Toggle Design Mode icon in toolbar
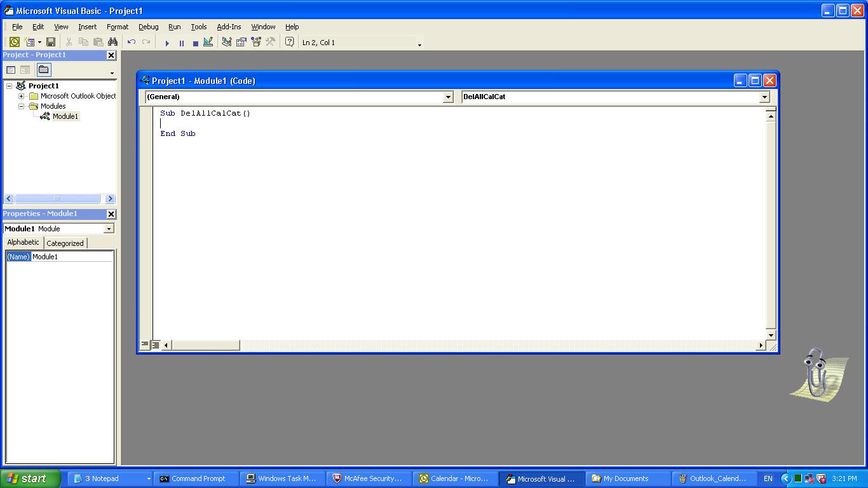 click(x=208, y=43)
